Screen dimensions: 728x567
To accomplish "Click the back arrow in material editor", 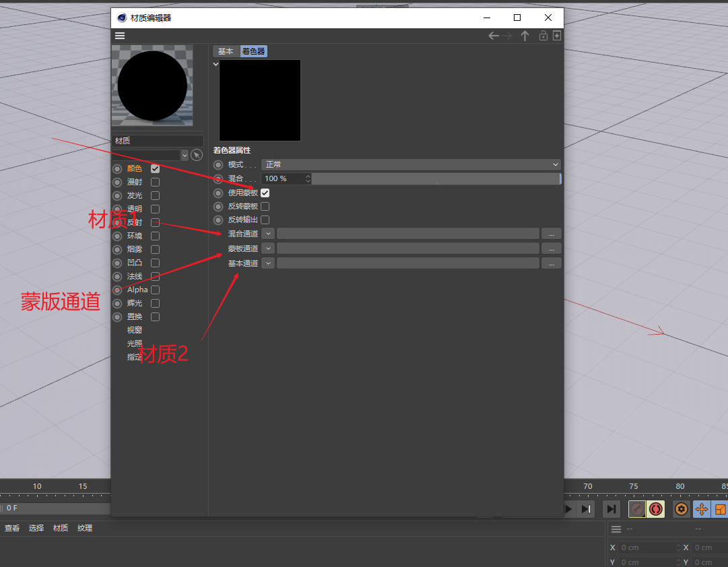I will [x=494, y=36].
